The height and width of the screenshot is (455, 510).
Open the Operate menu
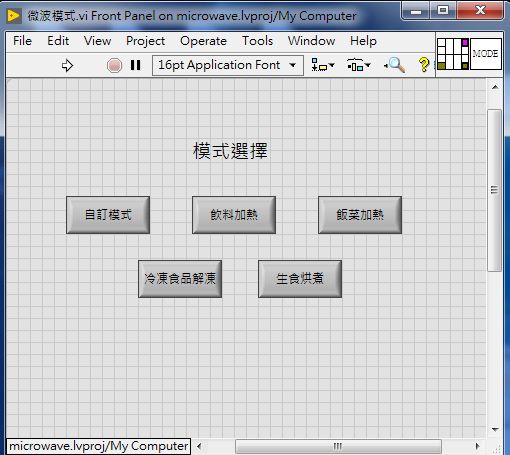[203, 41]
